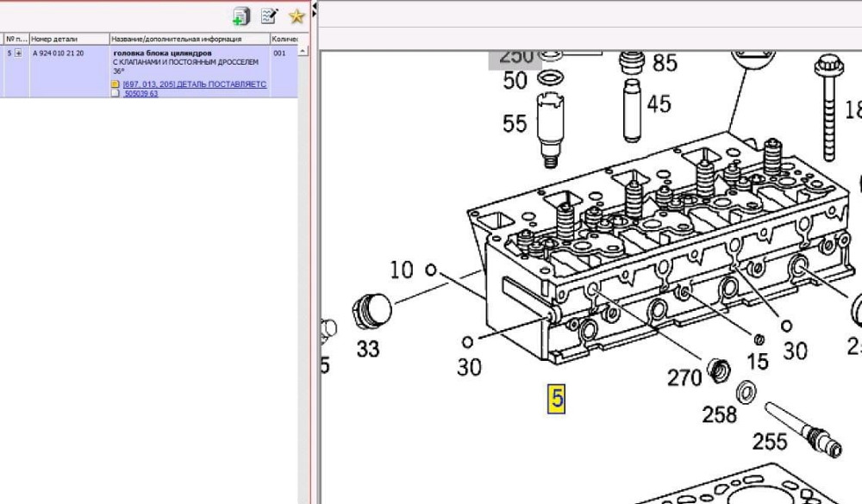Image resolution: width=862 pixels, height=504 pixels.
Task: Click the yellow star favorites icon
Action: tap(297, 16)
